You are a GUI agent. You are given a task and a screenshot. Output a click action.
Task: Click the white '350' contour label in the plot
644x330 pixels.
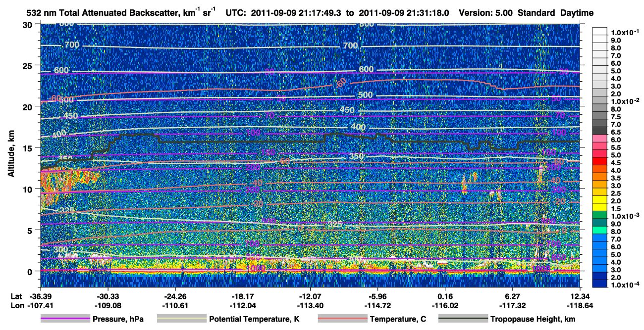coord(356,156)
